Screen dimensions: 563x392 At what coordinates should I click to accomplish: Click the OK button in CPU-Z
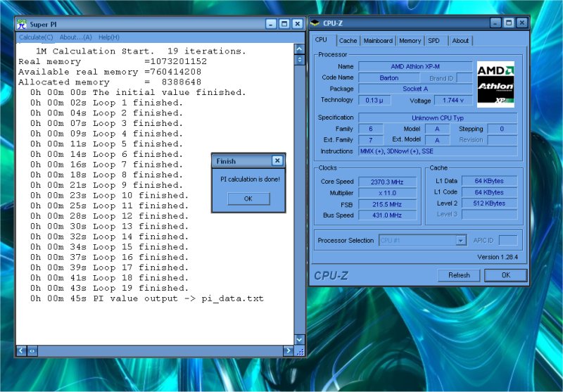[505, 275]
